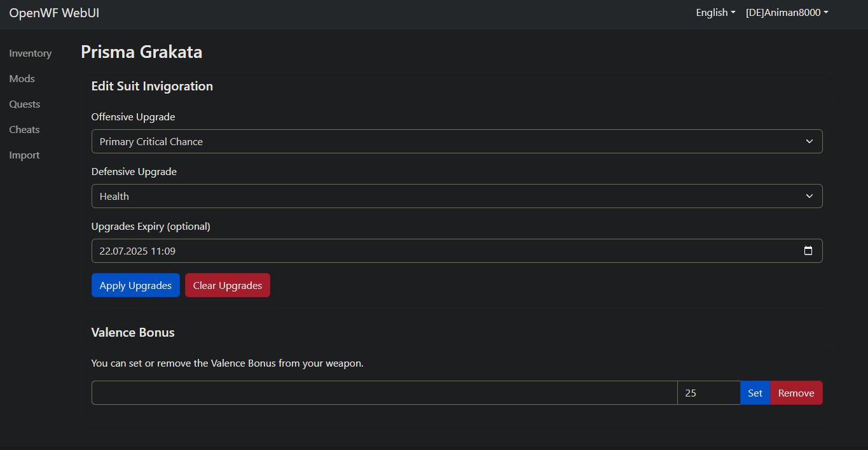Remove the Valence Bonus from weapon
The width and height of the screenshot is (868, 450).
pyautogui.click(x=796, y=393)
